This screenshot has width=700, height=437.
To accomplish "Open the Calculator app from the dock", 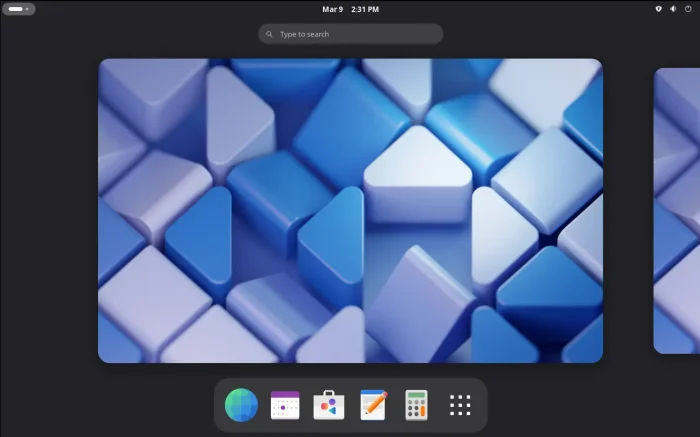I will point(416,405).
